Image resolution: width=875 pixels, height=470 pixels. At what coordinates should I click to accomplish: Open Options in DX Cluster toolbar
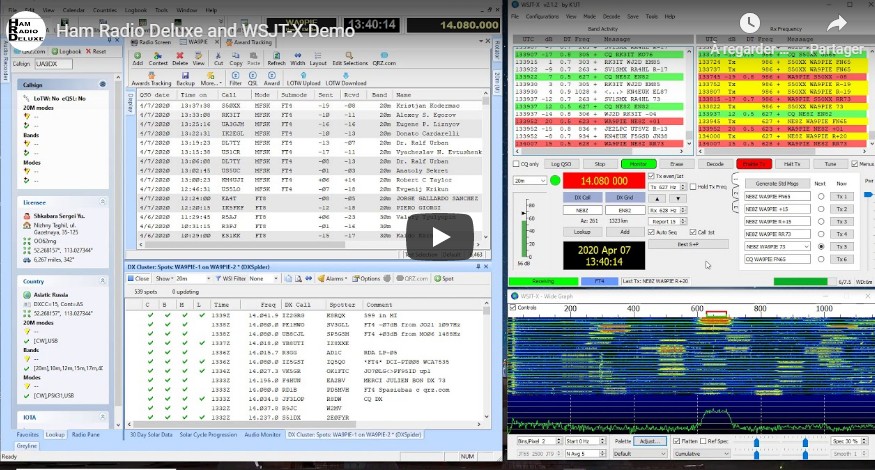pos(366,279)
